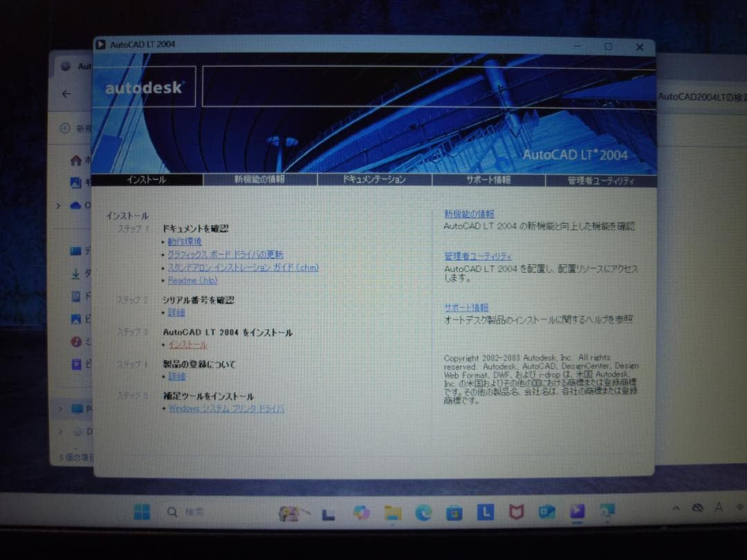Click 詳細 under 製品の登録について
The image size is (747, 560).
(x=177, y=376)
